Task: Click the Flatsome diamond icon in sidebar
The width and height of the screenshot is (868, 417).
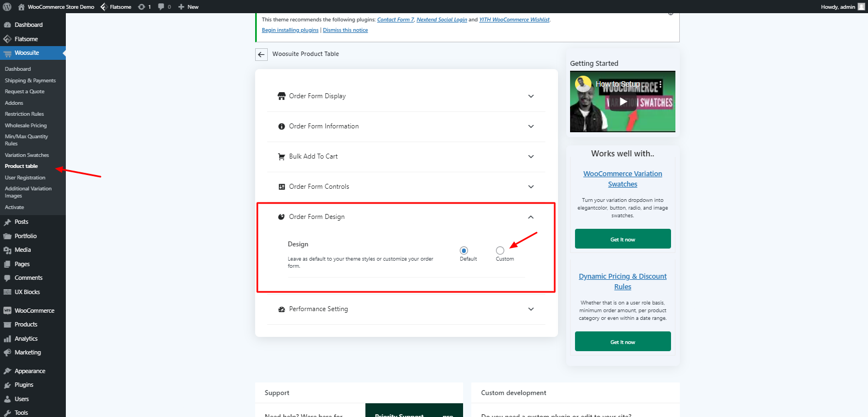Action: (7, 39)
